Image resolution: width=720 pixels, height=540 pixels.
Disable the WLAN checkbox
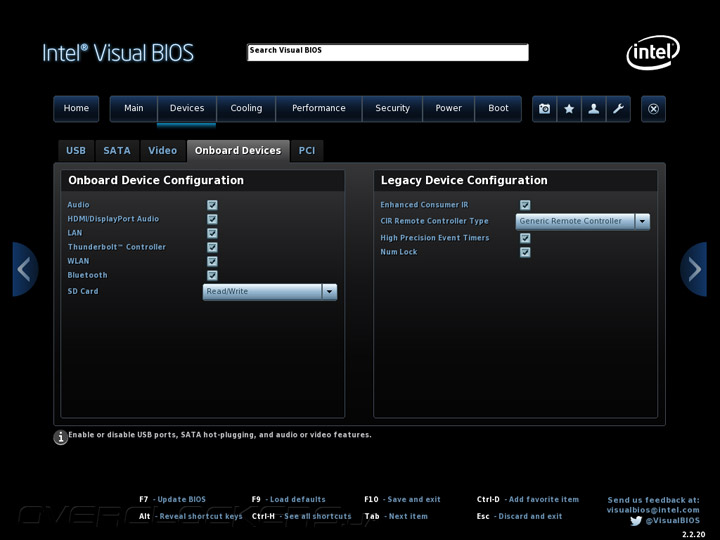[212, 261]
